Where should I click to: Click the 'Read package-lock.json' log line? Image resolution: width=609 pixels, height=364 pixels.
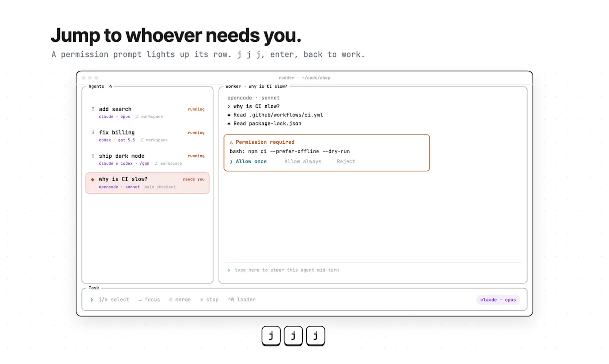tap(265, 124)
